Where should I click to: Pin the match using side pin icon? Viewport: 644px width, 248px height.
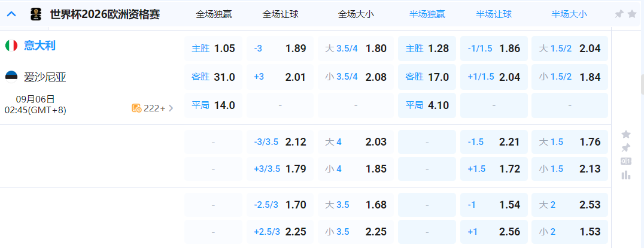click(x=626, y=147)
